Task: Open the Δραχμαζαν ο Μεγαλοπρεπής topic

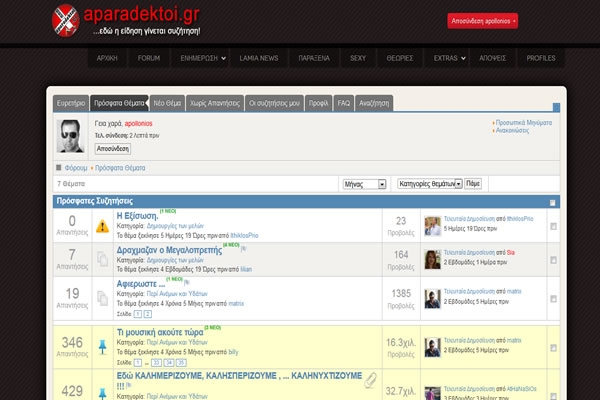Action: (x=169, y=250)
